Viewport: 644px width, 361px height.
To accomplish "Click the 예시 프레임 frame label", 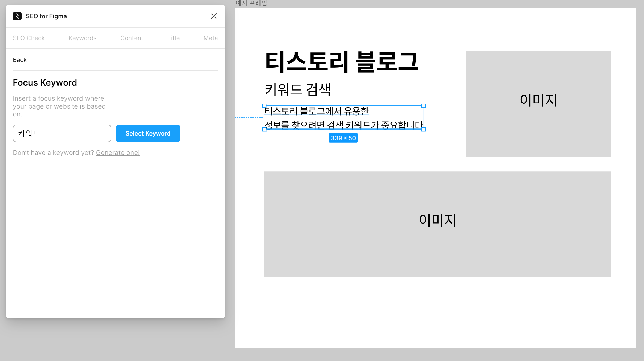I will coord(251,3).
